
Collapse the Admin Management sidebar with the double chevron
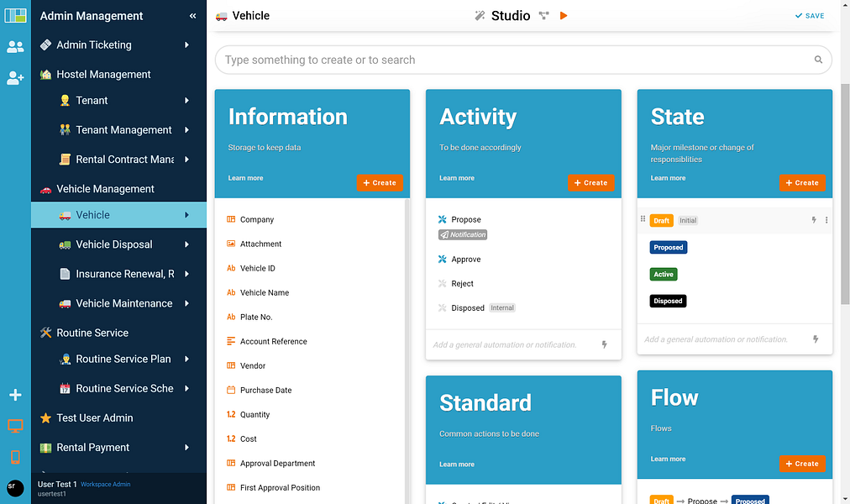click(x=192, y=16)
